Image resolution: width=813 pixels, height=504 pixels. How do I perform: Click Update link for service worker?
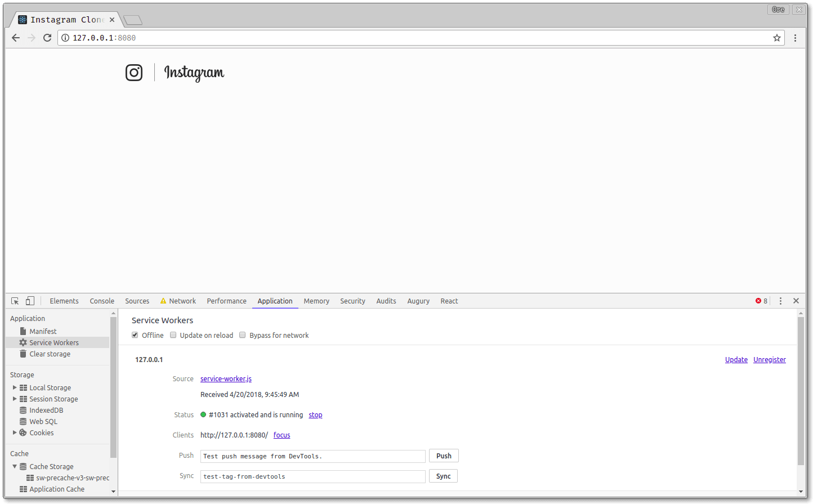(x=736, y=360)
